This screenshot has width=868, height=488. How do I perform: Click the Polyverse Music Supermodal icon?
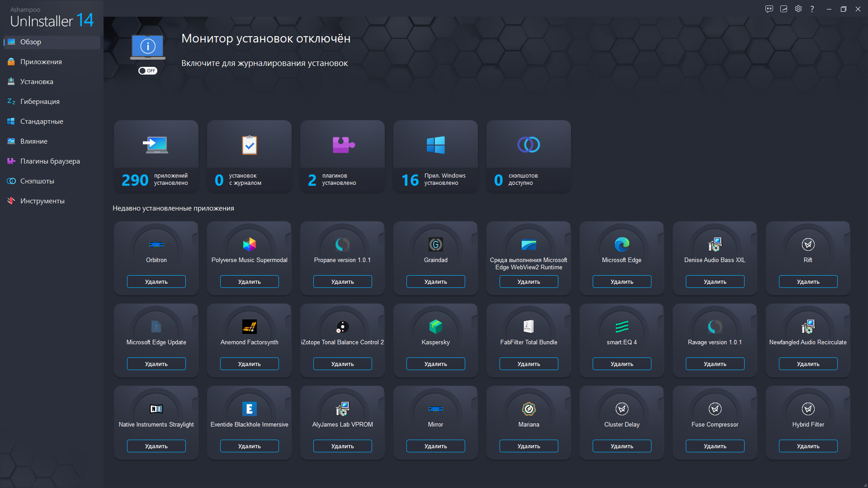tap(249, 244)
